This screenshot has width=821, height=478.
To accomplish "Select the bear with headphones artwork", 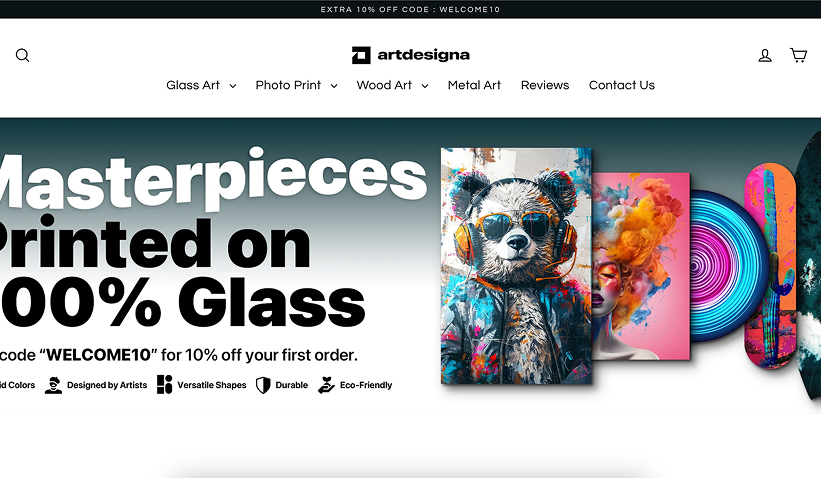I will click(x=516, y=266).
